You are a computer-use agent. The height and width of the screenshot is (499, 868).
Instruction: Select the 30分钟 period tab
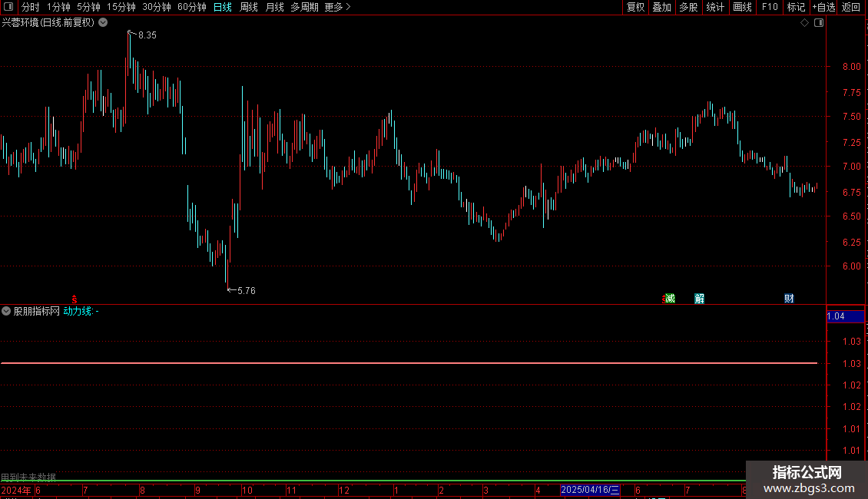click(156, 7)
